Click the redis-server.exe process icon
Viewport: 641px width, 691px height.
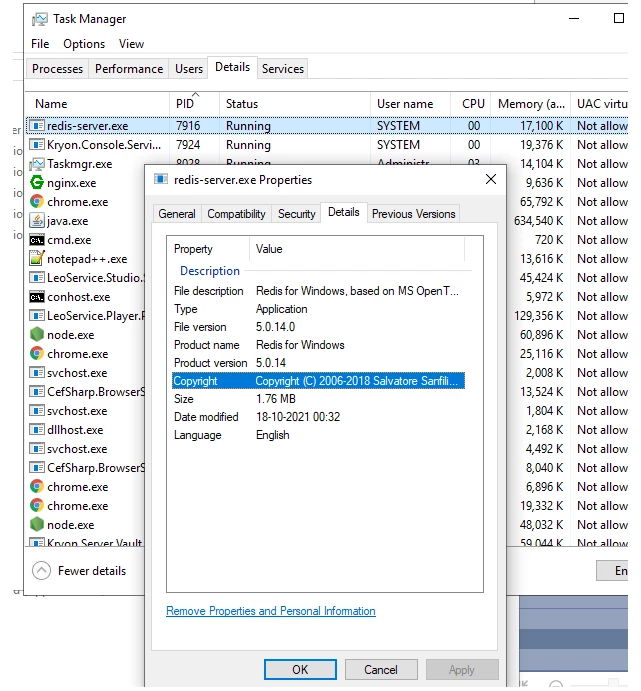pos(37,126)
